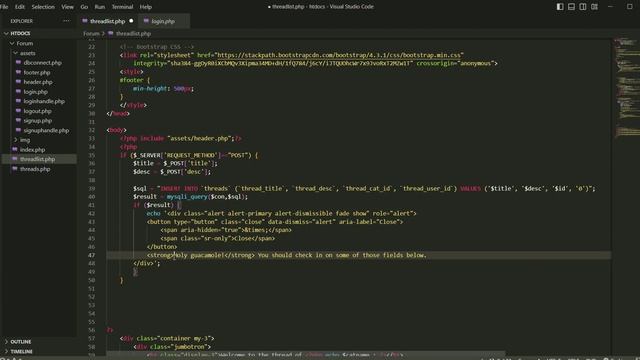640x360 pixels.
Task: Expand the OUTLINE section
Action: 20,342
